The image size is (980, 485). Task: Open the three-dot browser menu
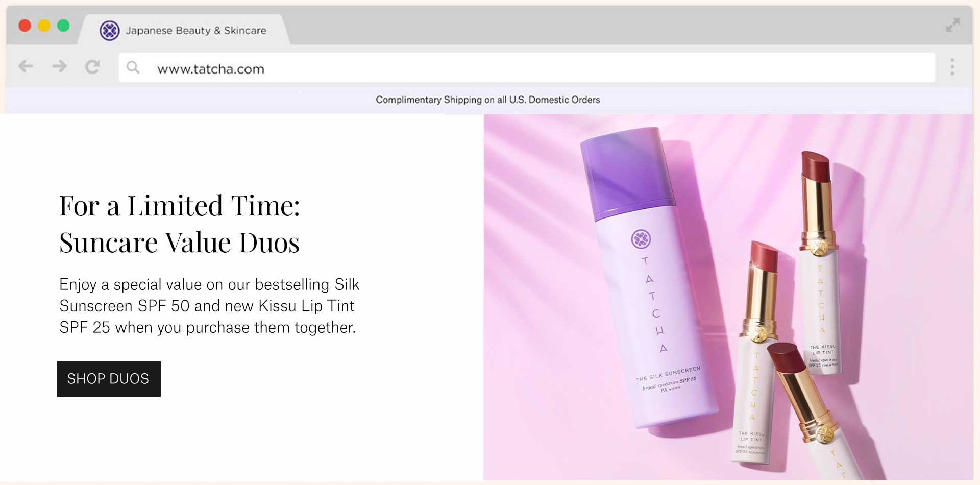tap(952, 67)
